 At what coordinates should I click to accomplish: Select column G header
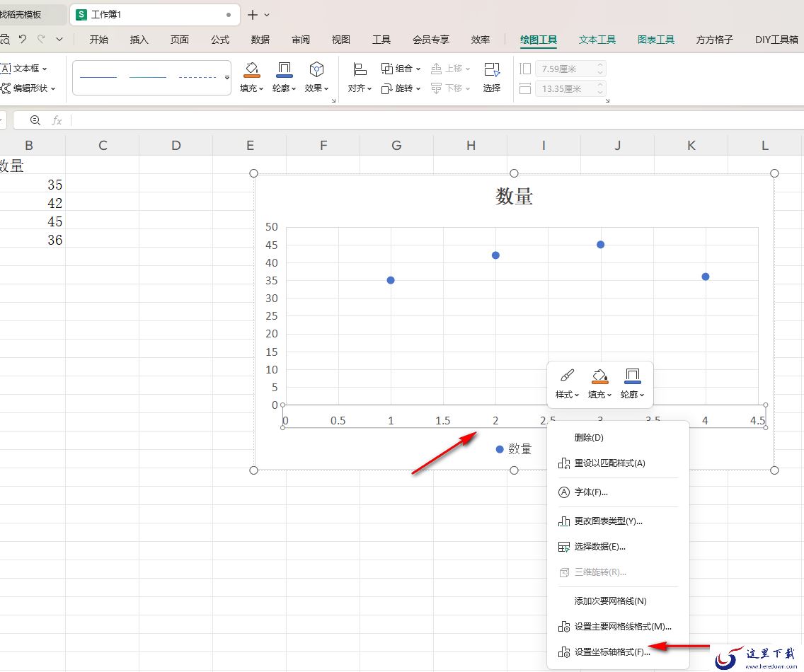click(x=396, y=146)
